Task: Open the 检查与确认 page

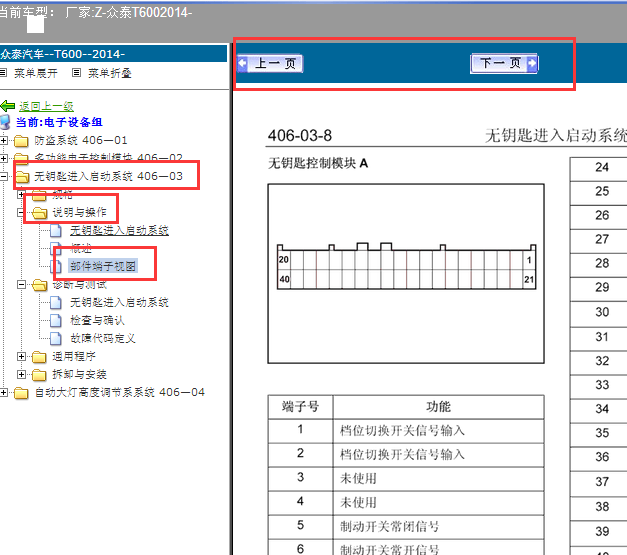Action: [x=98, y=320]
